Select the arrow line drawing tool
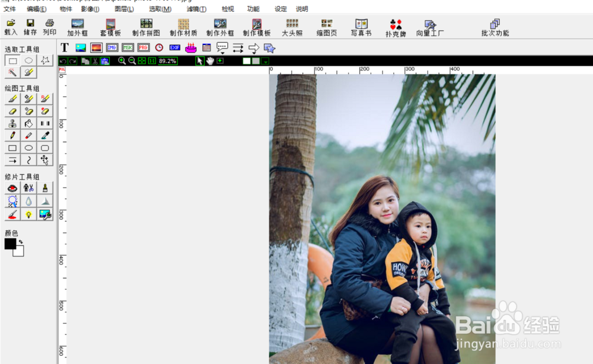 pos(12,160)
